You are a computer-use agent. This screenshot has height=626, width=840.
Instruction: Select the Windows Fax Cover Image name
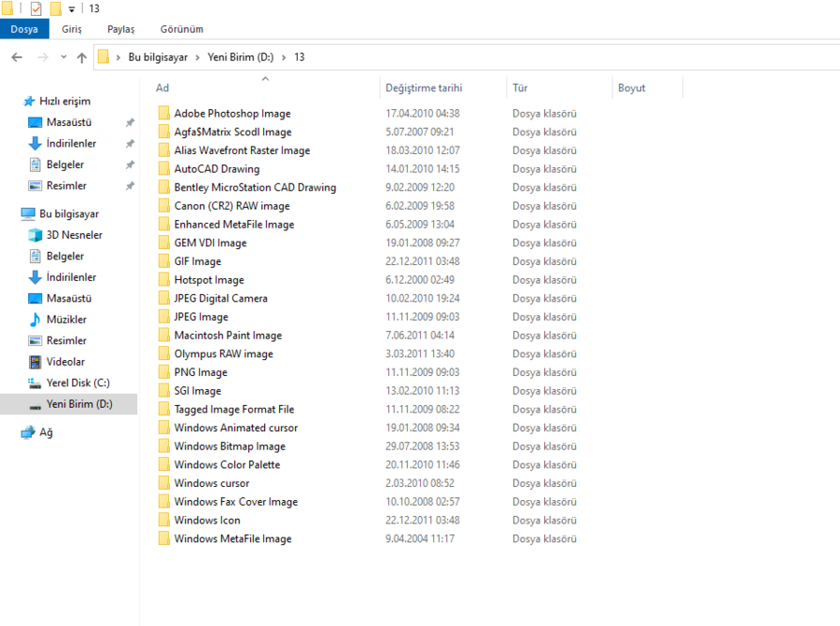[236, 502]
